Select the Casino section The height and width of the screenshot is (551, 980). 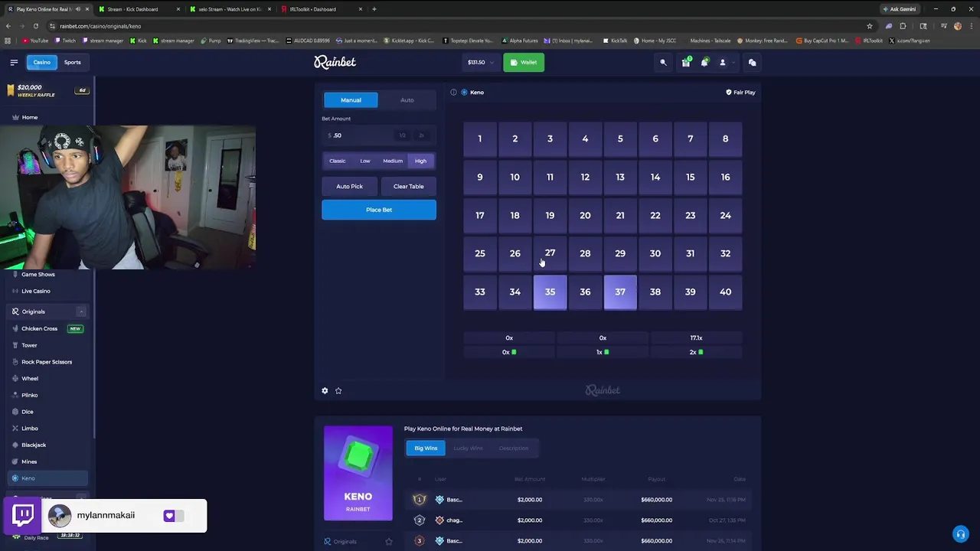41,62
